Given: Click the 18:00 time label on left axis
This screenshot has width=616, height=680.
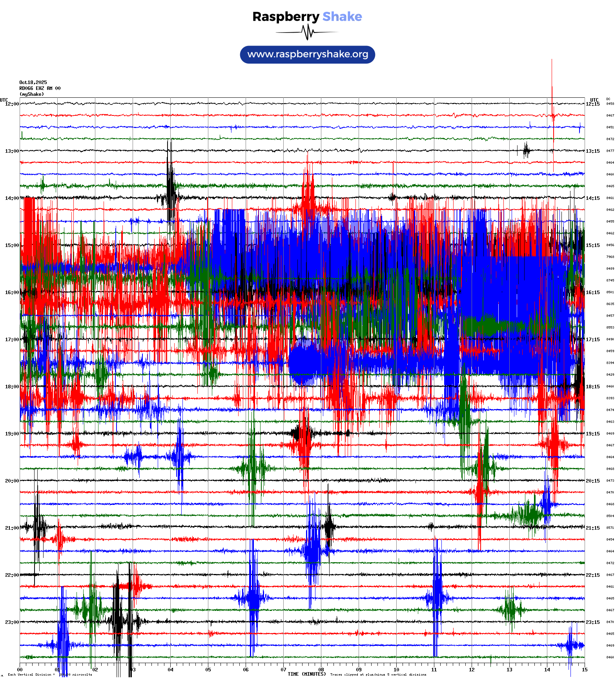Looking at the screenshot, I should click(12, 387).
